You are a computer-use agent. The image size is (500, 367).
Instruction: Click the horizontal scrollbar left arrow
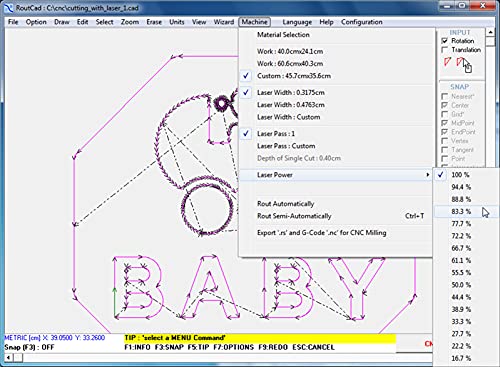9,358
